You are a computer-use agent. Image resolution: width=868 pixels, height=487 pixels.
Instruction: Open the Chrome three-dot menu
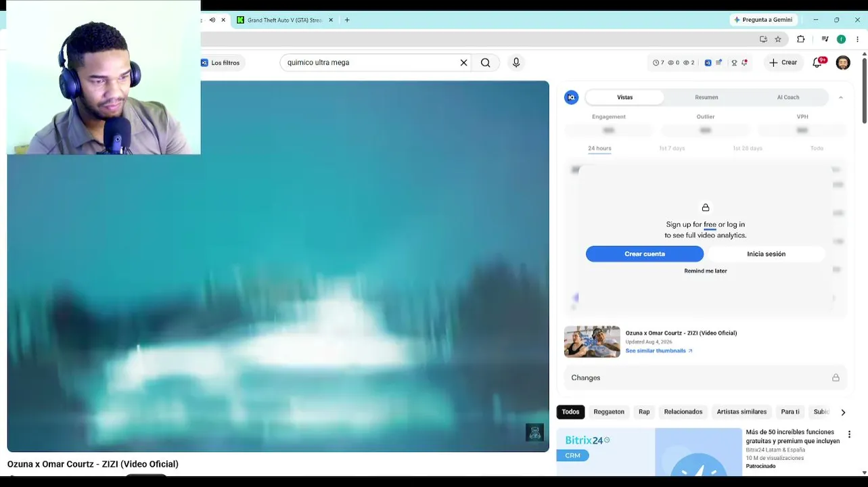tap(858, 39)
